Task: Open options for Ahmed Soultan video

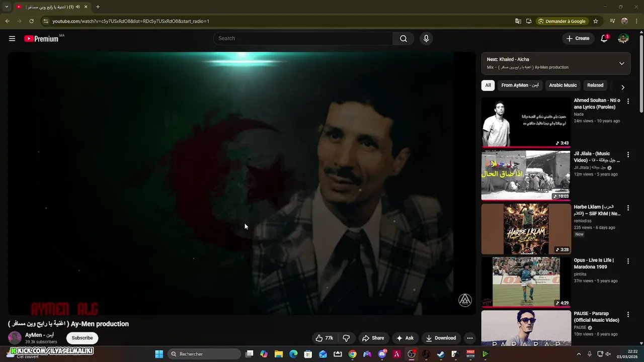Action: 628,101
